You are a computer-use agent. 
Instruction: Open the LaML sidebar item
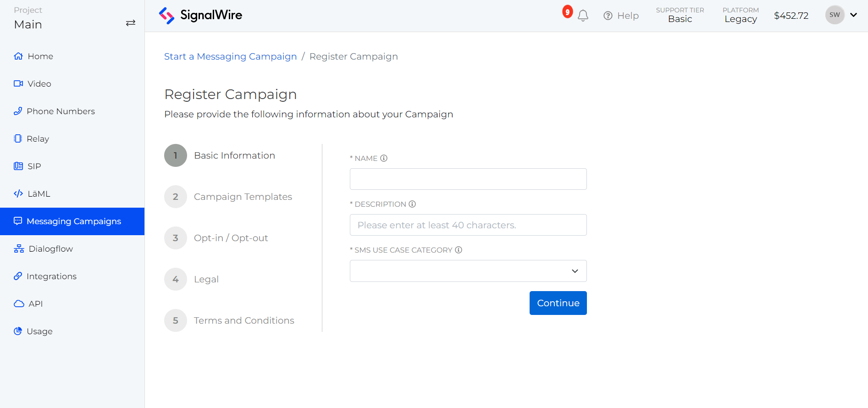click(x=39, y=194)
